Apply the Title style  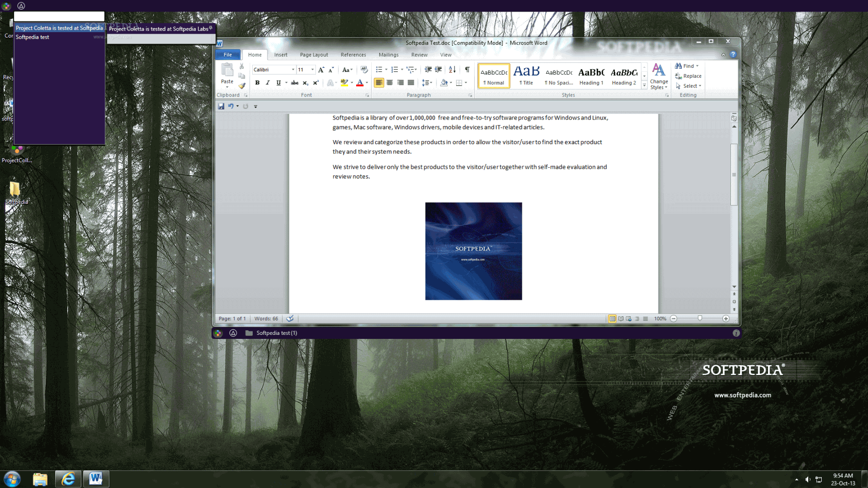(x=526, y=76)
